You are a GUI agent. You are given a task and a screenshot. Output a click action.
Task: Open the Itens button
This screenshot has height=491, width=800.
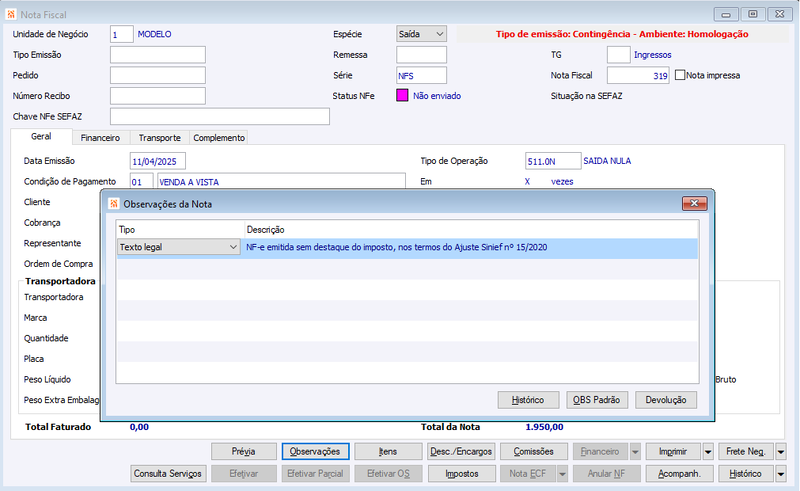[x=388, y=452]
